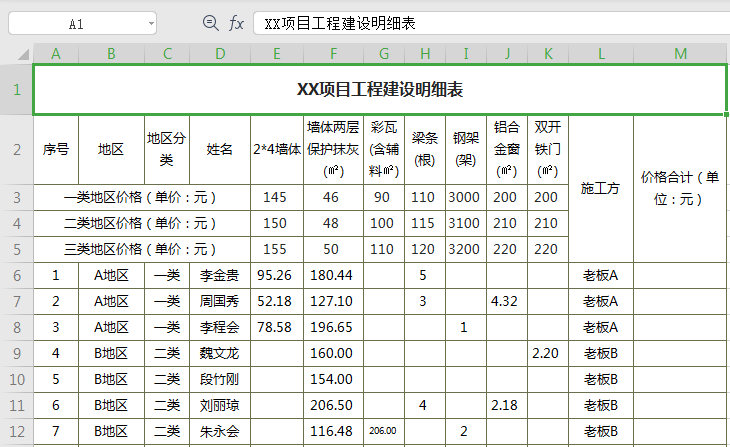
Task: Click the 梁条(根) header cell
Action: click(x=425, y=149)
